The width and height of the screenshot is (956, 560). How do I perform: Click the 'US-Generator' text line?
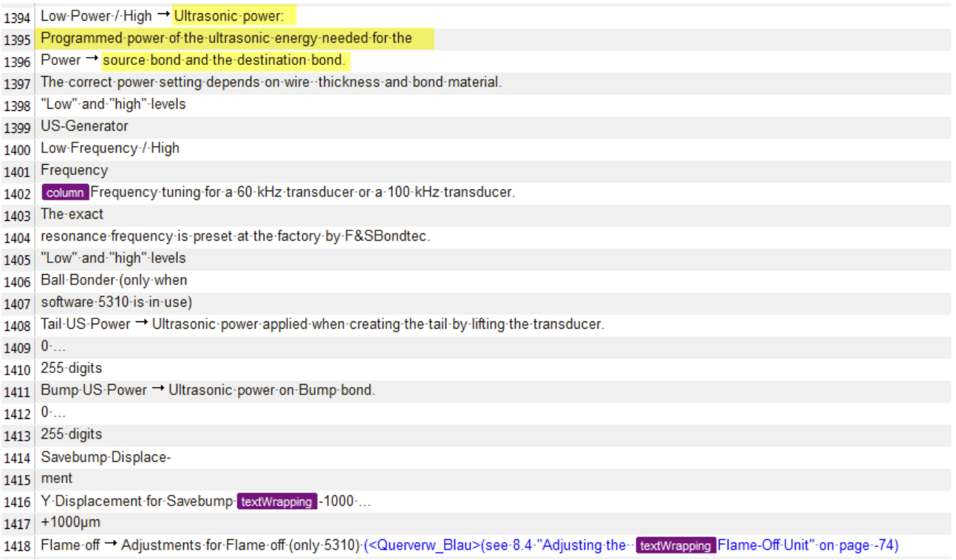click(84, 126)
